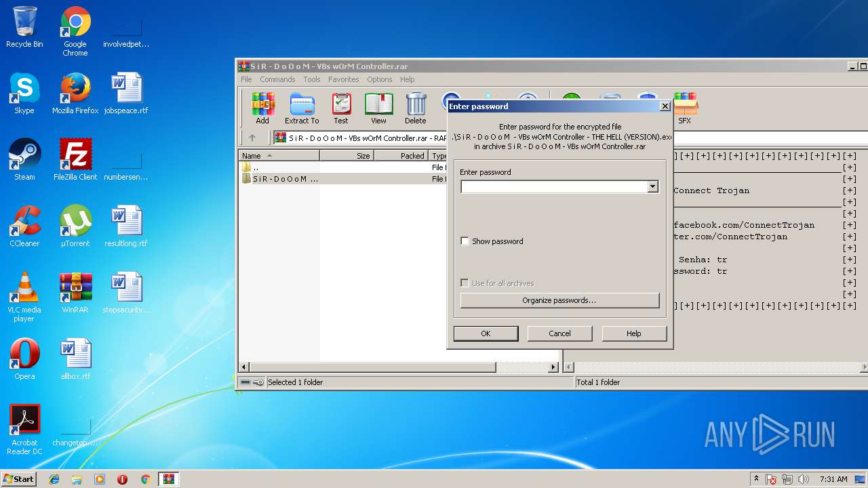Open Acrobat Reader DC desktop shortcut
Viewport: 868px width, 488px height.
24,430
